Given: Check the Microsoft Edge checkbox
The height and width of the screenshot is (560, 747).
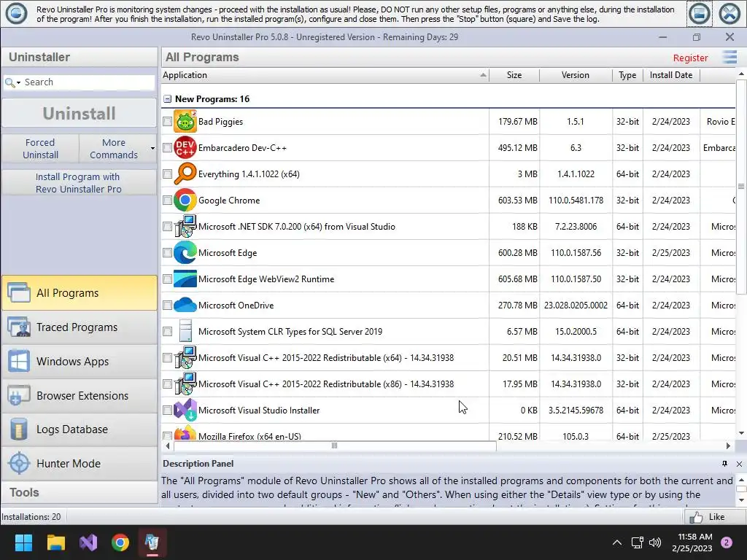Looking at the screenshot, I should (167, 252).
